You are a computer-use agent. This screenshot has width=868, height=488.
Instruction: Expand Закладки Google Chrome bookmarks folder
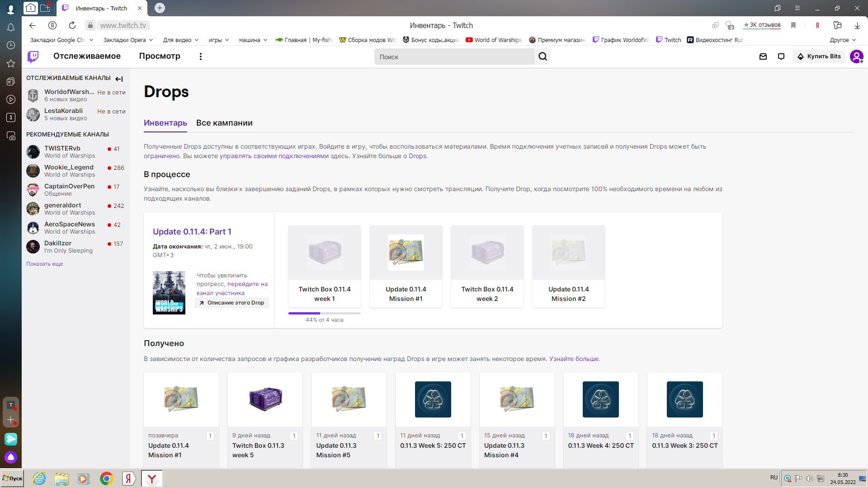click(61, 40)
